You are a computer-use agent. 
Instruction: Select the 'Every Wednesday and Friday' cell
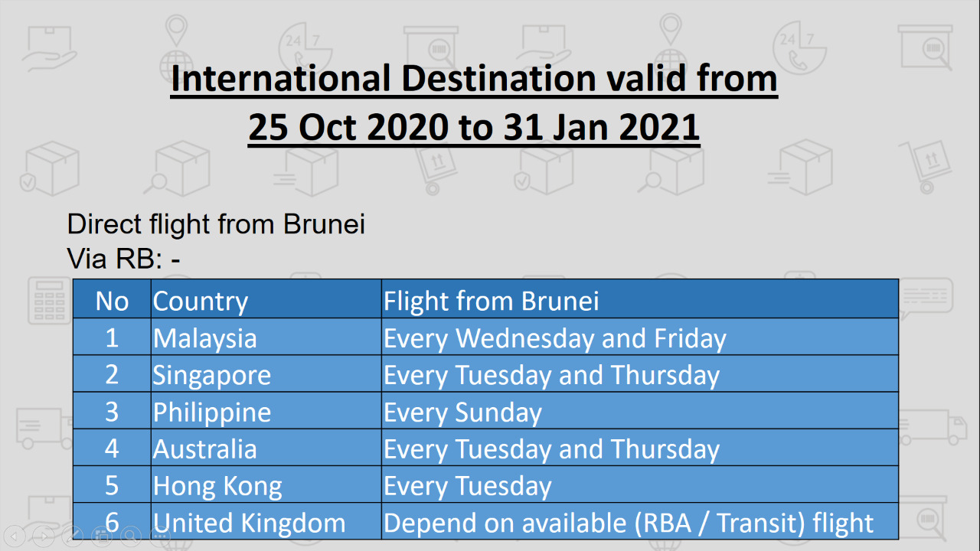click(x=640, y=337)
